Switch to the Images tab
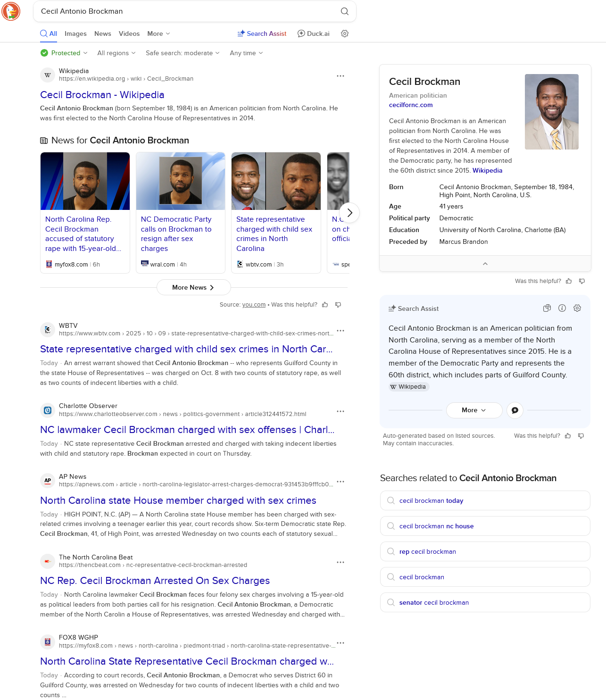 (x=75, y=33)
